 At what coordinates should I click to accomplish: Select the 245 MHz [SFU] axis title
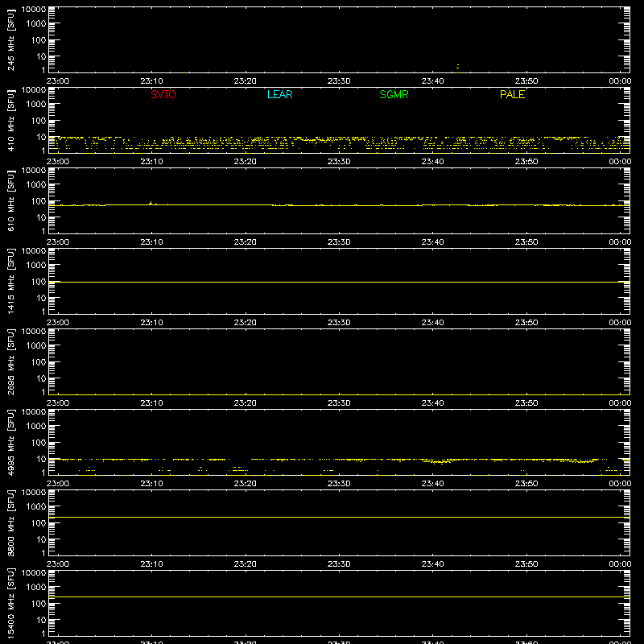[10, 39]
